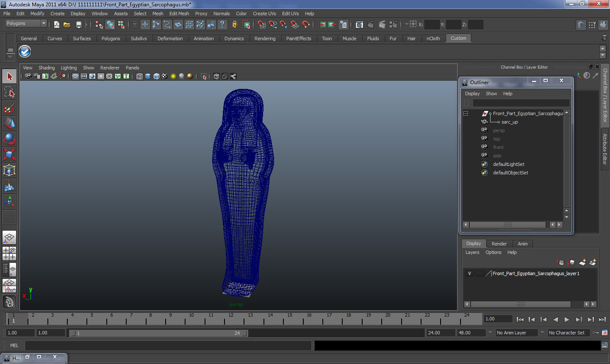Click the range slider bar handle
The height and width of the screenshot is (364, 610).
(159, 333)
